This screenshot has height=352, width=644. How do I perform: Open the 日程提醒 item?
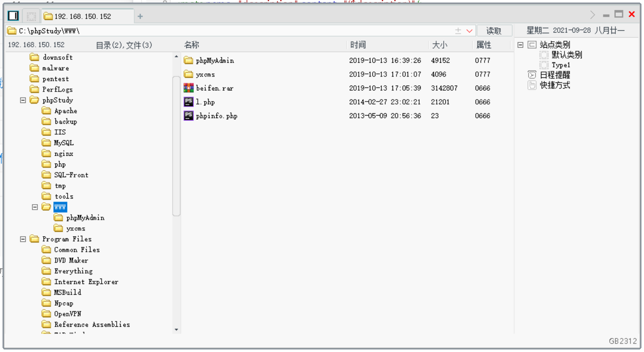pos(555,75)
